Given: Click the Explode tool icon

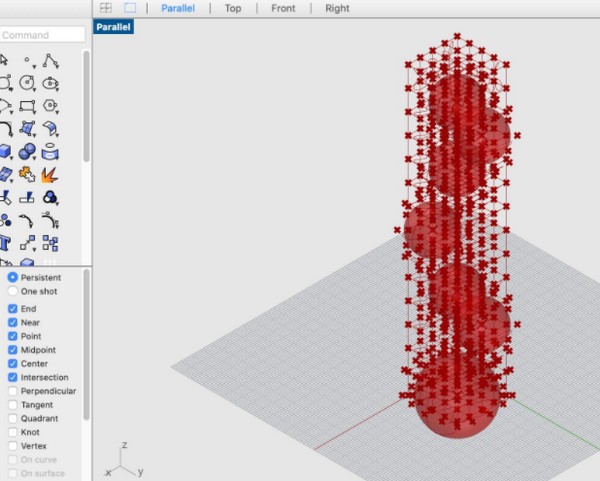Looking at the screenshot, I should [x=49, y=174].
